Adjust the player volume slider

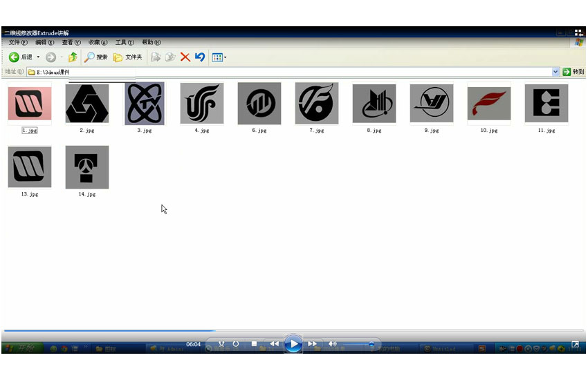click(x=358, y=343)
